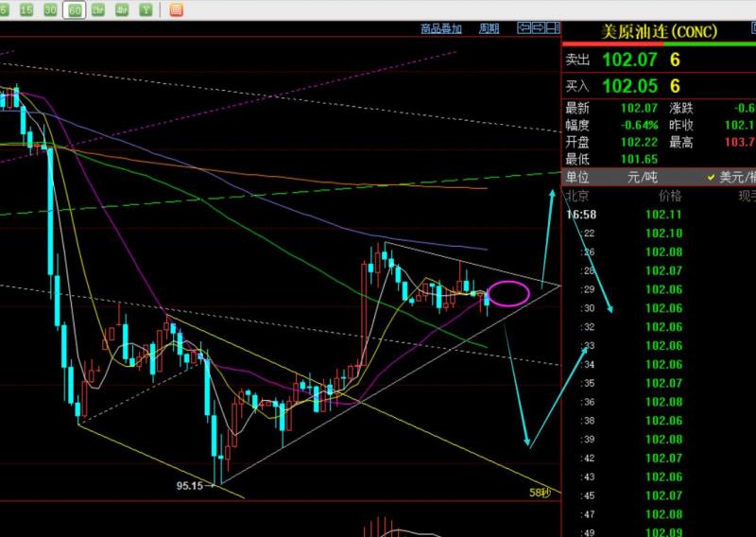Image resolution: width=756 pixels, height=537 pixels.
Task: Click the red-green bid/ask ratio bar
Action: click(x=659, y=43)
